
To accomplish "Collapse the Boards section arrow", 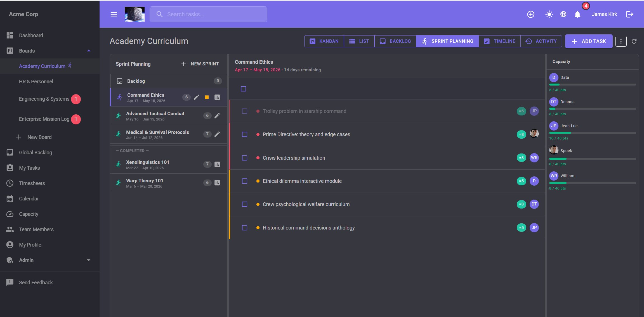I will tap(89, 51).
